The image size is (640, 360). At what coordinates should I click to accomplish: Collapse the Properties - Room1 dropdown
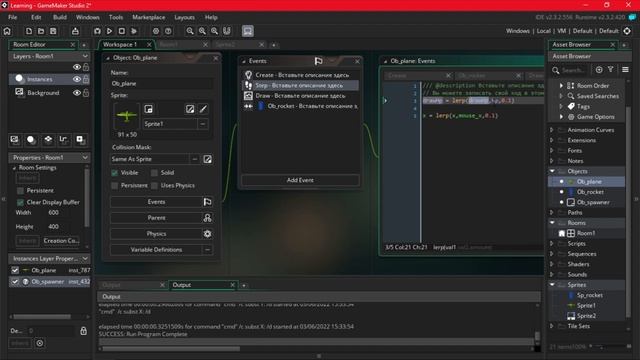click(85, 158)
